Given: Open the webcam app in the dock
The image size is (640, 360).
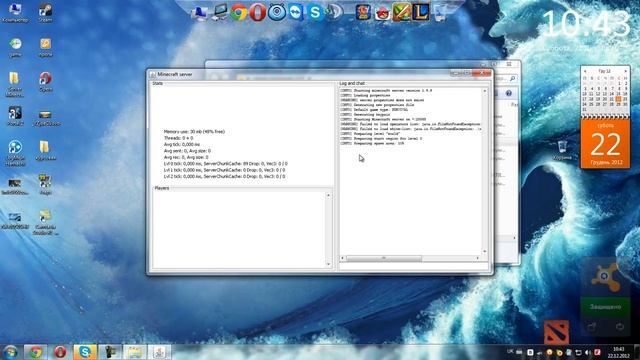Looking at the screenshot, I should coord(277,13).
